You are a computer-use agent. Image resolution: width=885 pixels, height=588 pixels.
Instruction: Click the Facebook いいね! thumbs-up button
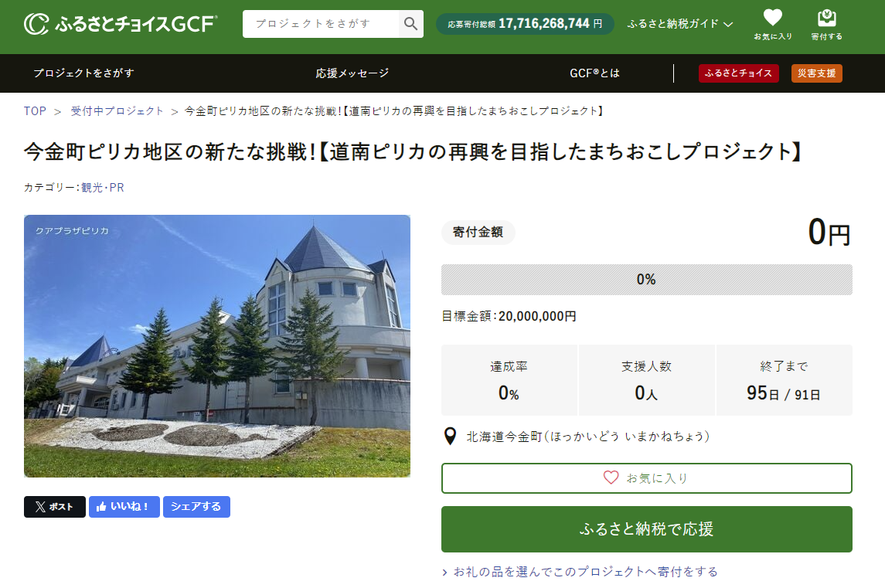click(x=124, y=507)
